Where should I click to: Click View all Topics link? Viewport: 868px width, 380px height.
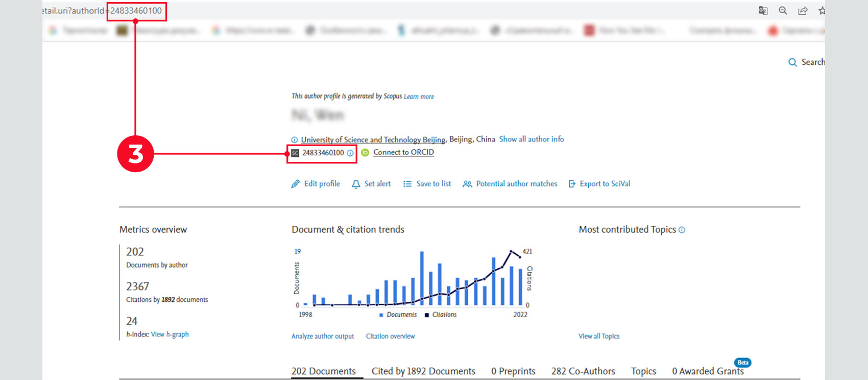point(599,336)
